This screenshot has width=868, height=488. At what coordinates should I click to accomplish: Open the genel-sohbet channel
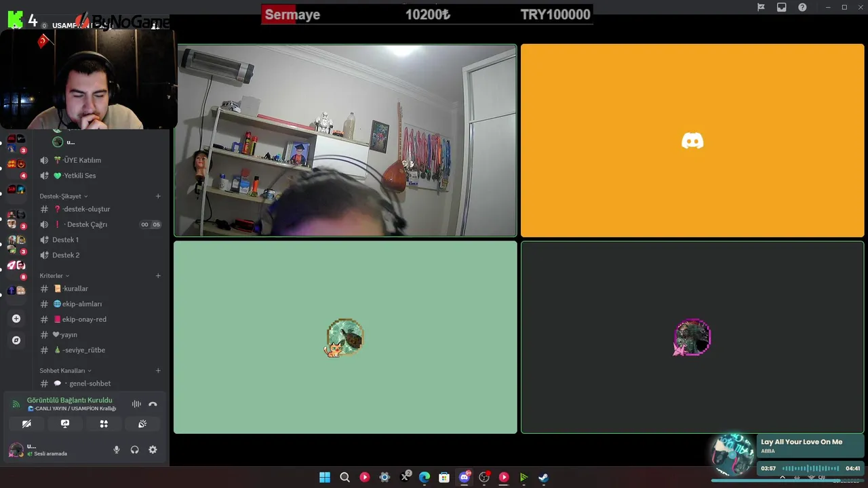100,384
